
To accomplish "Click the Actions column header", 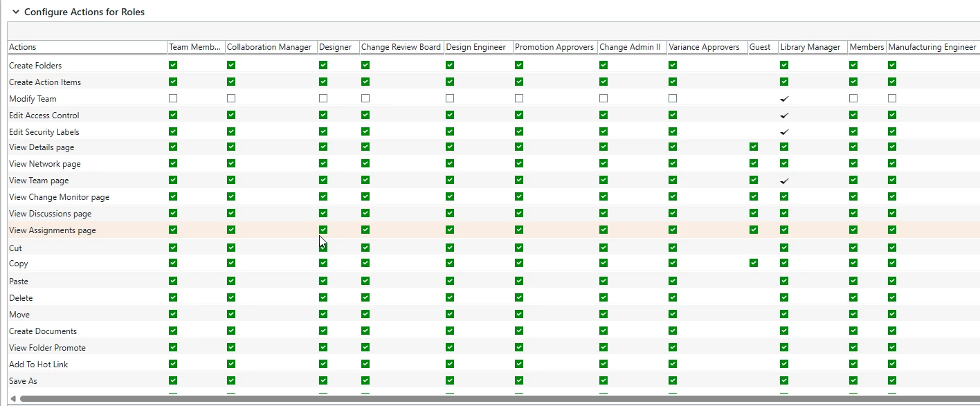I will (87, 47).
